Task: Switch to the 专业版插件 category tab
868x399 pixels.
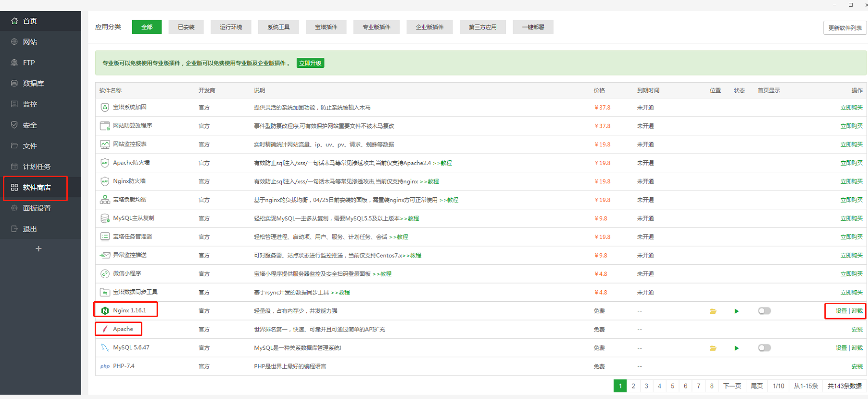Action: [x=377, y=27]
